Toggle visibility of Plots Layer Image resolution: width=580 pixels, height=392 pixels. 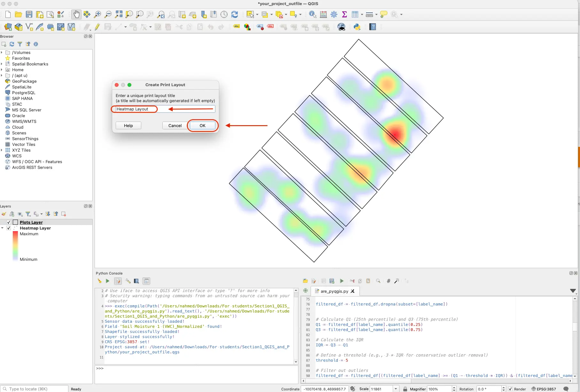(9, 222)
